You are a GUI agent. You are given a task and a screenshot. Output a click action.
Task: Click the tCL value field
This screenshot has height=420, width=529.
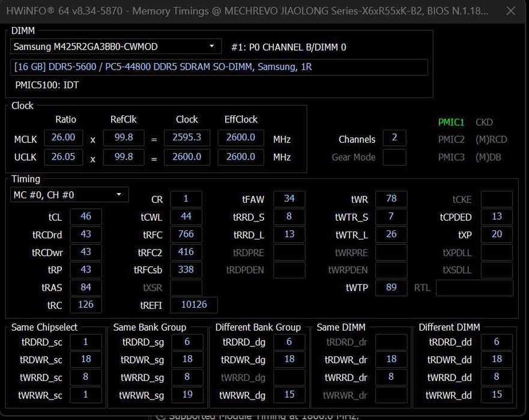coord(85,217)
